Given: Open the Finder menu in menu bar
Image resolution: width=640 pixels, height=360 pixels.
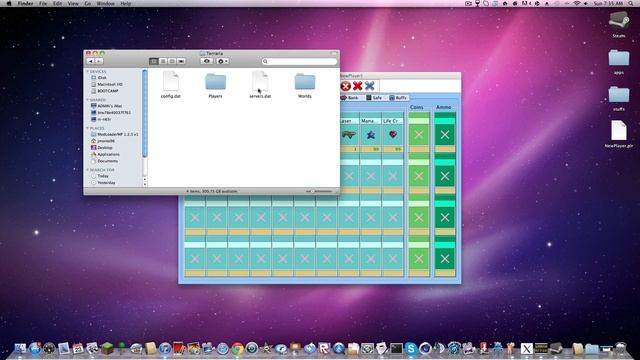Looking at the screenshot, I should click(x=25, y=3).
